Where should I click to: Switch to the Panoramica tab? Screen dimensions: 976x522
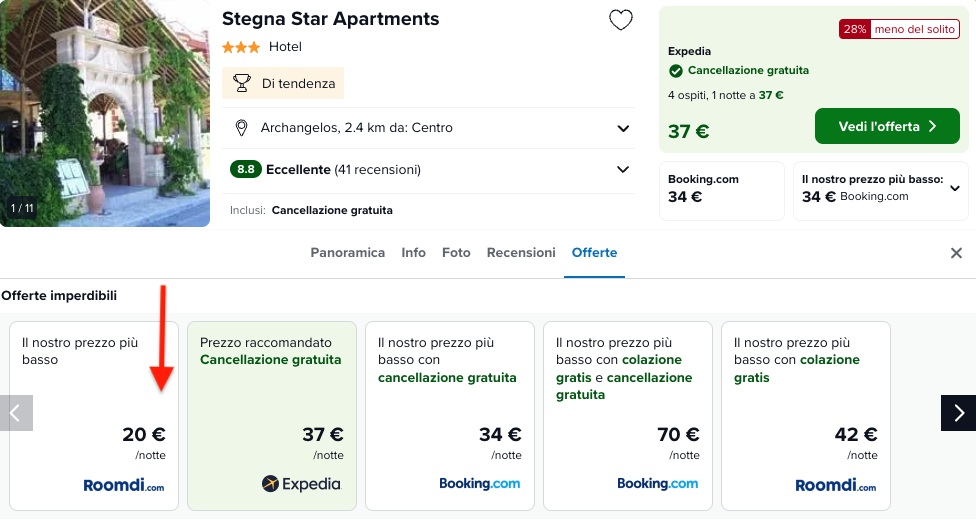coord(347,253)
